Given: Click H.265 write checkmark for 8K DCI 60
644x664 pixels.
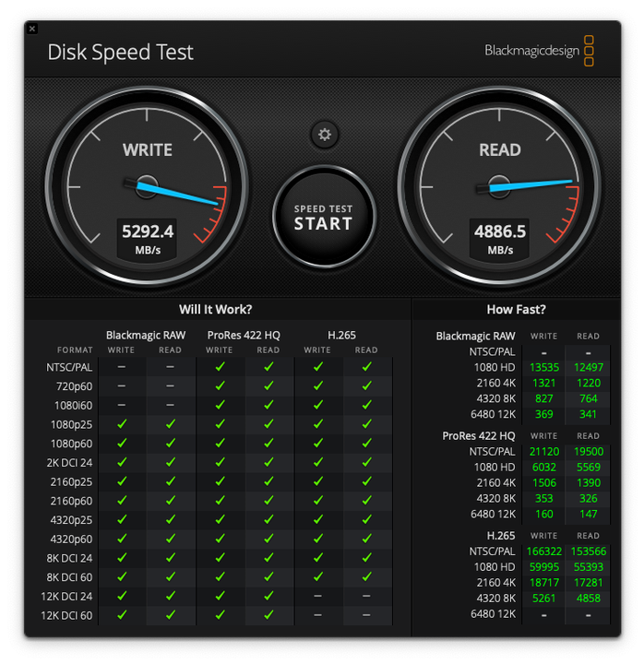Looking at the screenshot, I should 317,576.
